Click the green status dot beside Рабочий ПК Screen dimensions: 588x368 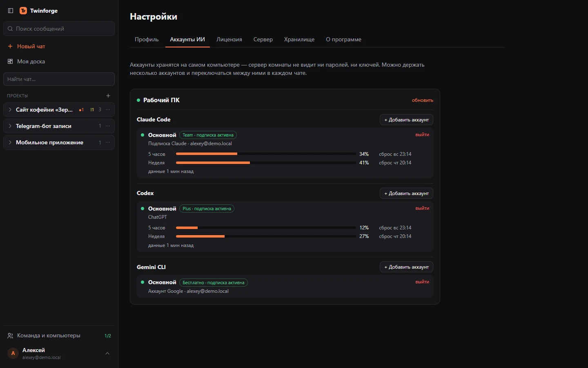click(x=138, y=100)
